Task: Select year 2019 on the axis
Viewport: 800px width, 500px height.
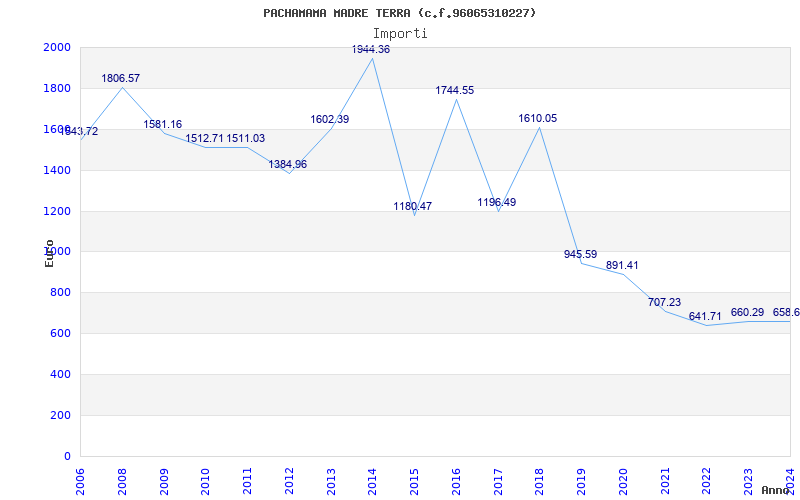Action: (x=582, y=481)
